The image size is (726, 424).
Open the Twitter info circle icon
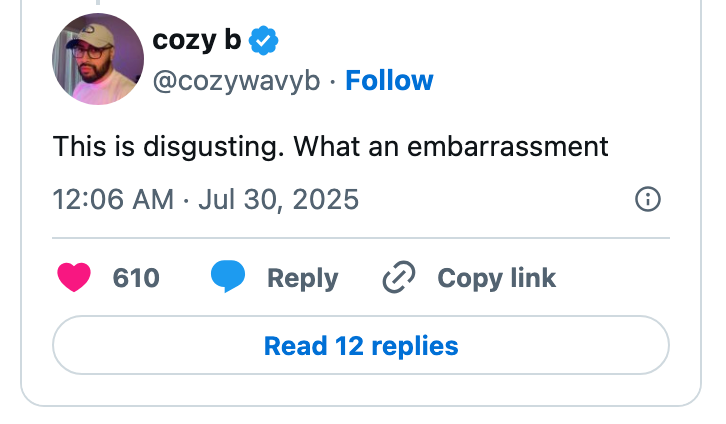pyautogui.click(x=648, y=200)
